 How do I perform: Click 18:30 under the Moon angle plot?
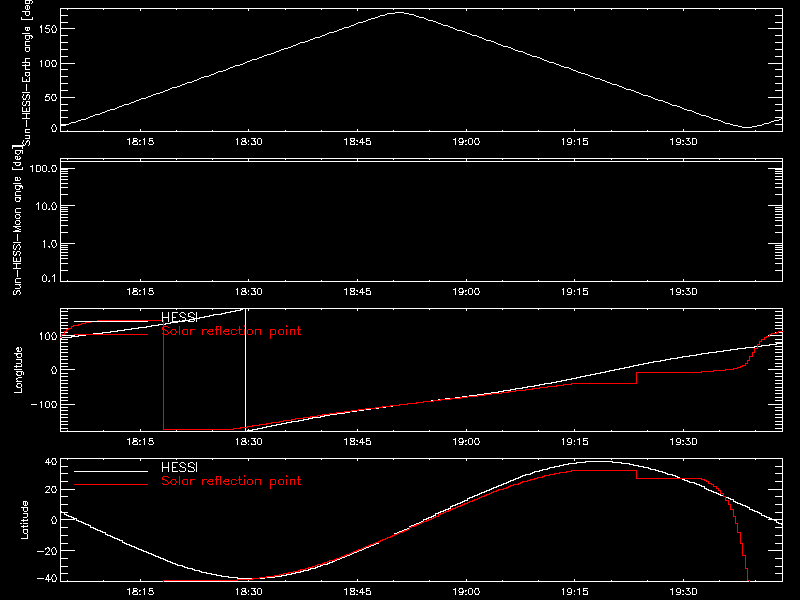(x=249, y=292)
